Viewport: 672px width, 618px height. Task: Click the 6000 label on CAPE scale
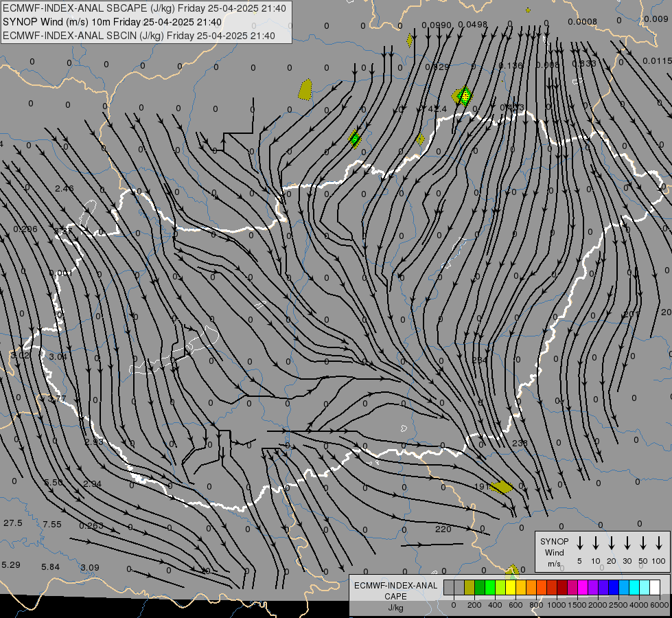660,605
